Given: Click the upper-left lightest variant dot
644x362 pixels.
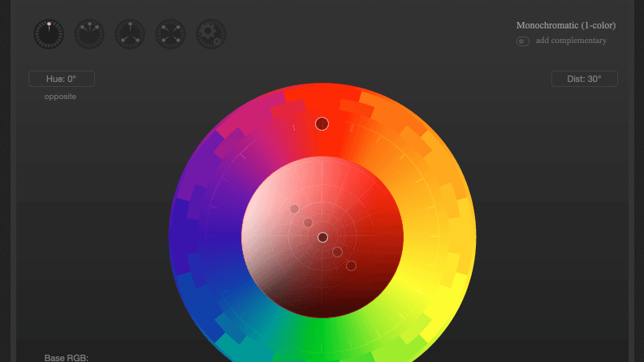Looking at the screenshot, I should 294,209.
